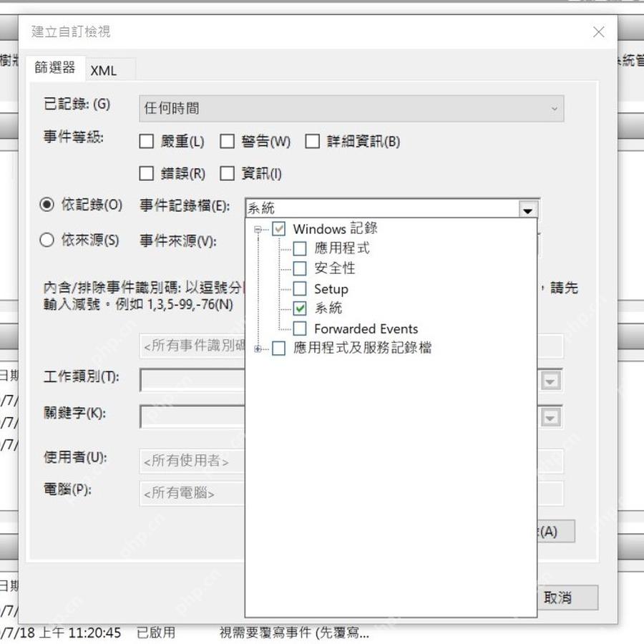644x644 pixels.
Task: Check the Forwarded Events checkbox
Action: click(x=300, y=328)
